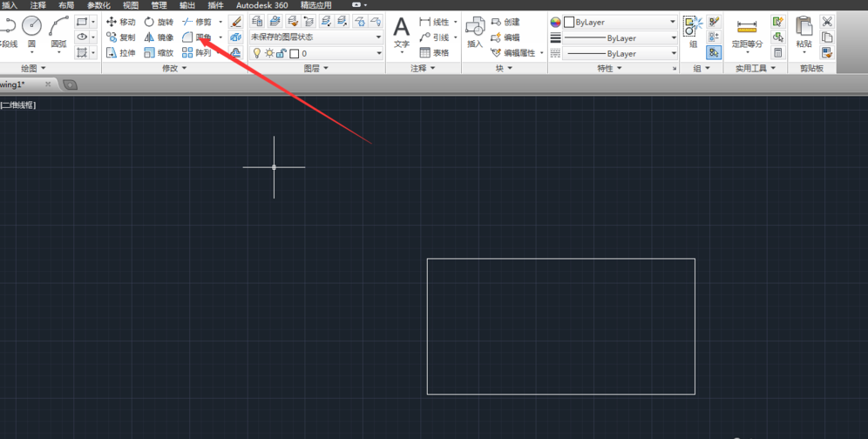Open the Autodesk 360 ribbon tab
Screen dimensions: 868x439
(x=261, y=5)
